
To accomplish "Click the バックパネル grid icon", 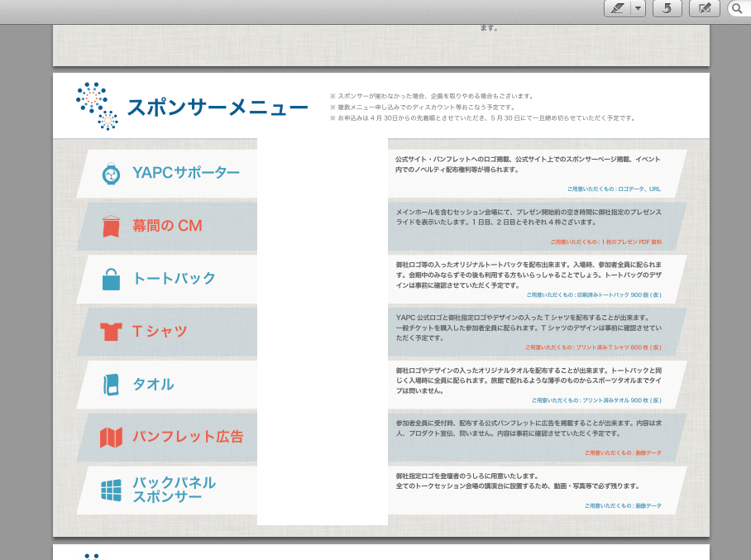I will point(111,491).
